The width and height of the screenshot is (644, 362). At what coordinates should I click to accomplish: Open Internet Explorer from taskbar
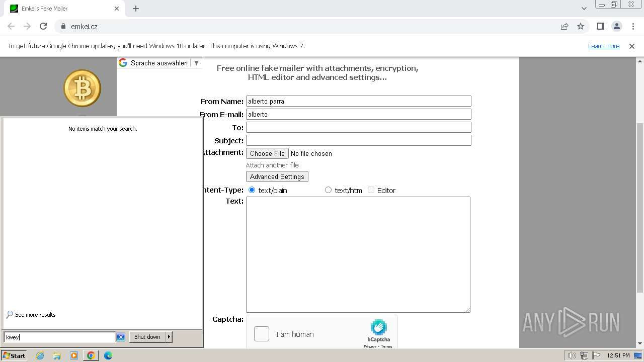(40, 355)
